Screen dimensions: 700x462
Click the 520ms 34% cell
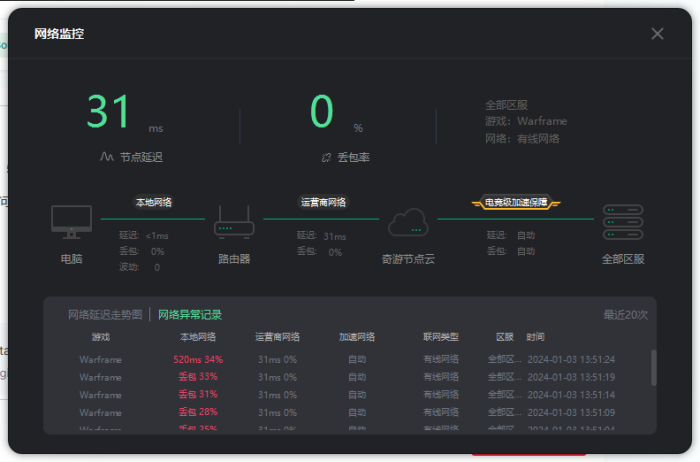coord(198,359)
